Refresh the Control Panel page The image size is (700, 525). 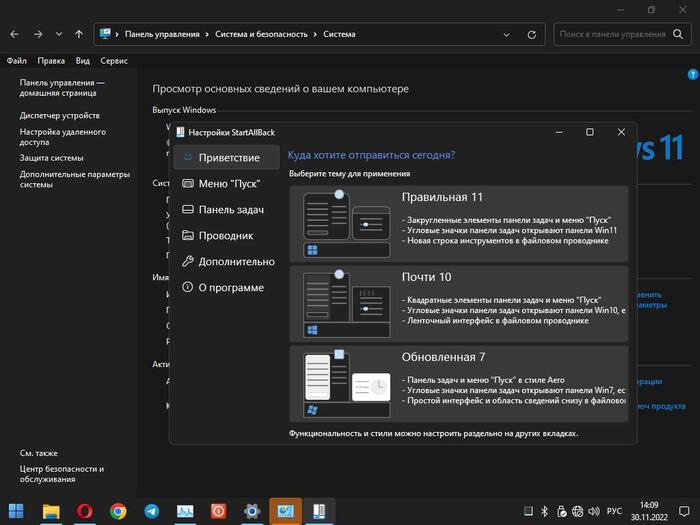point(534,34)
